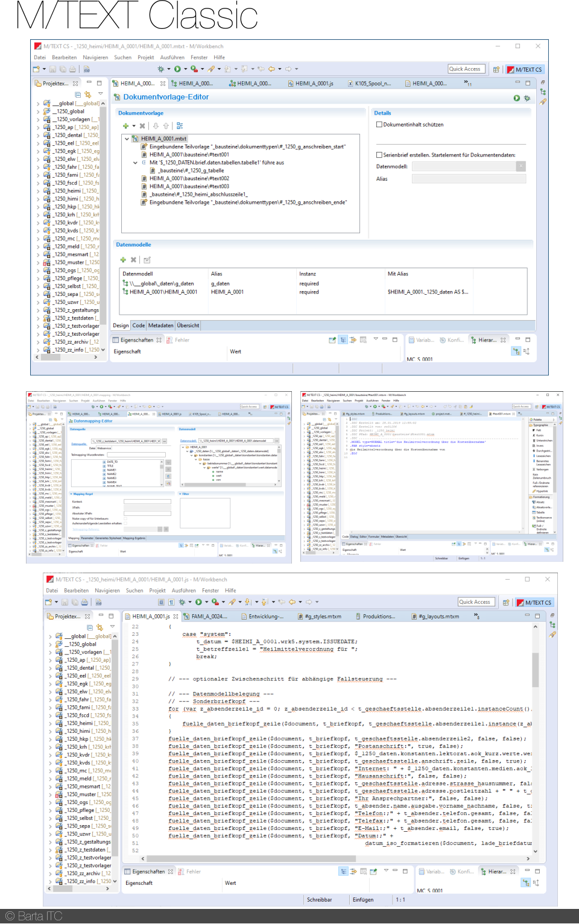579x924 pixels.
Task: Open perspective icon next to M/TEXT CS top window
Action: [496, 69]
